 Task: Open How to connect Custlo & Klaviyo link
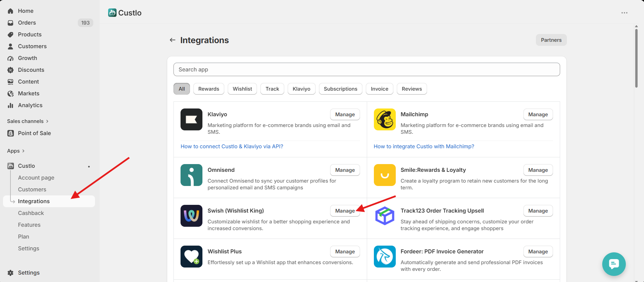click(x=232, y=147)
